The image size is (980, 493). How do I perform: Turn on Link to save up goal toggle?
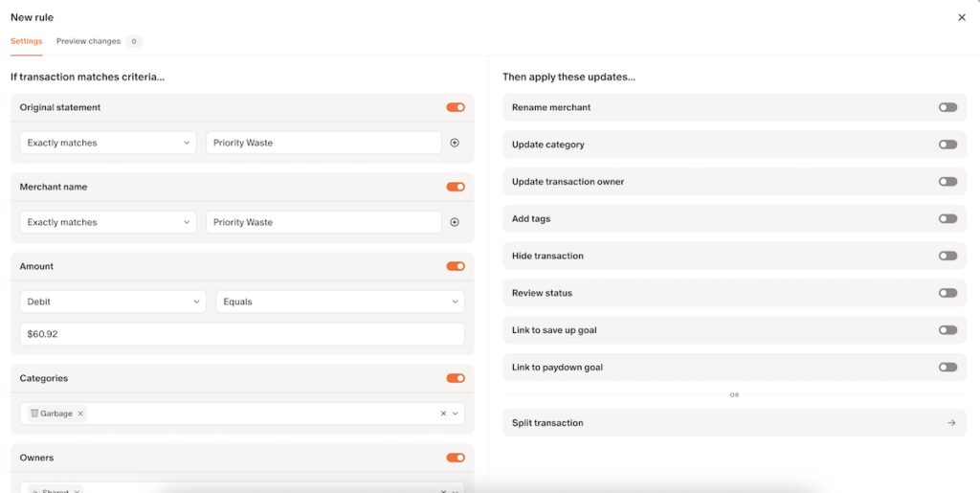tap(947, 330)
